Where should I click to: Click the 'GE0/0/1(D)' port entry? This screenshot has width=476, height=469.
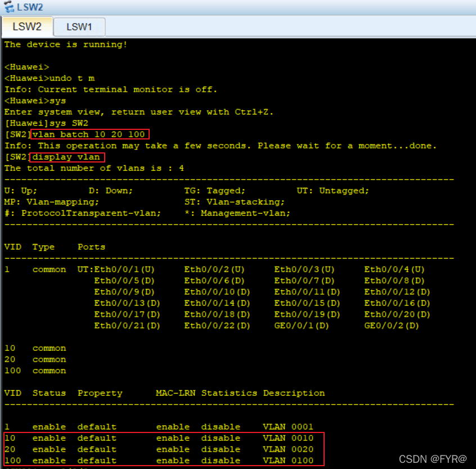pyautogui.click(x=302, y=326)
